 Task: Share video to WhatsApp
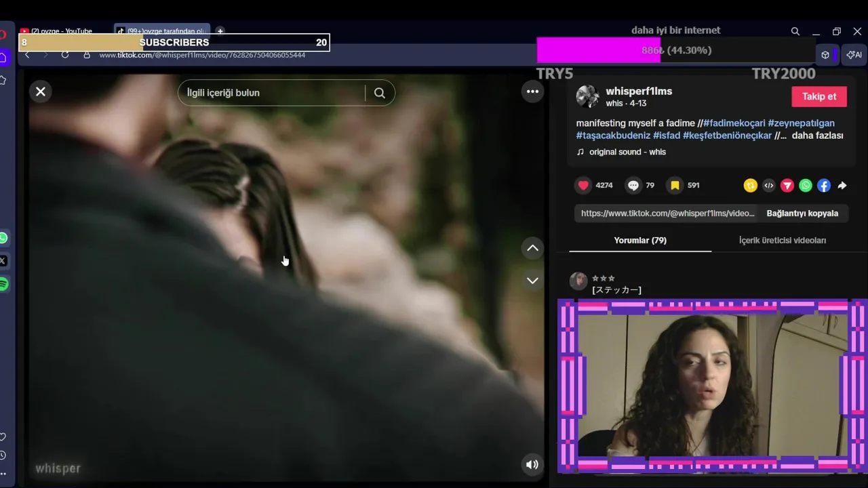(805, 185)
